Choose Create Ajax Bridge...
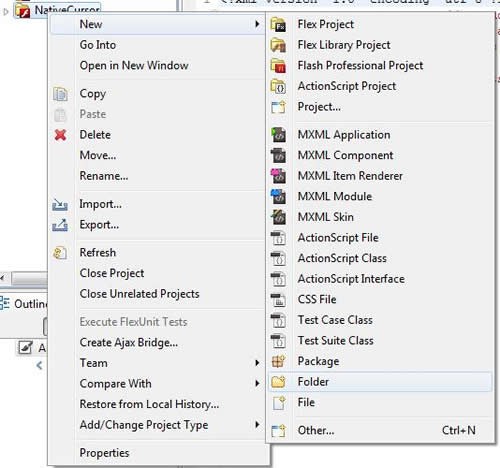This screenshot has width=500, height=468. [x=129, y=343]
